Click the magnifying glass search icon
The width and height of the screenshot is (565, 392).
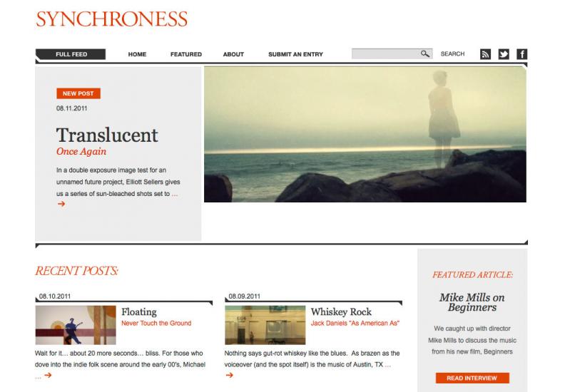click(425, 53)
